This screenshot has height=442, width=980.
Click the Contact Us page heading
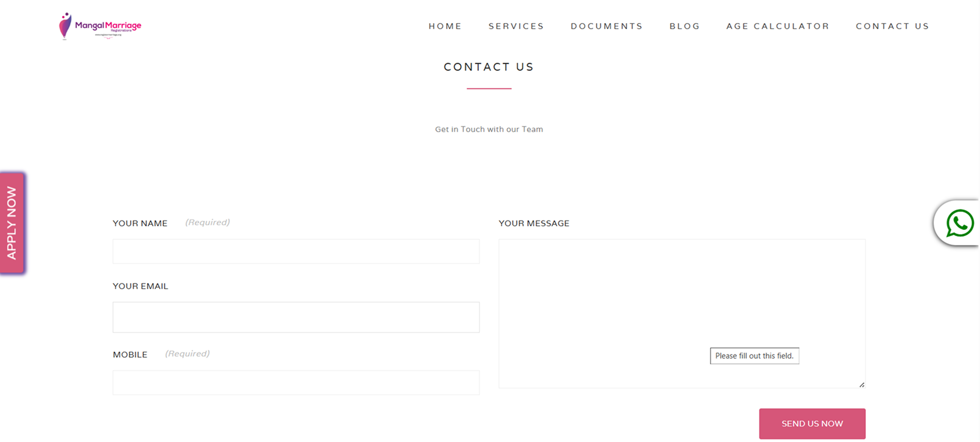coord(488,67)
